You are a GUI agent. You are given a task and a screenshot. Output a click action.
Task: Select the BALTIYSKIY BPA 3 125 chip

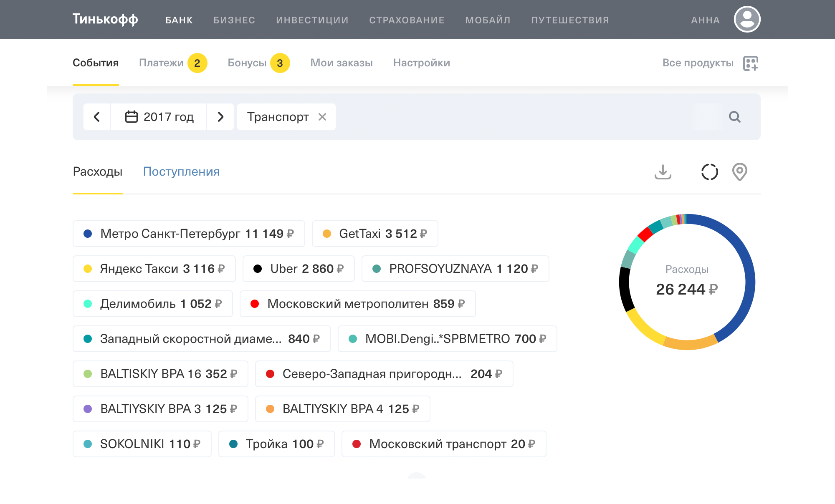point(160,409)
